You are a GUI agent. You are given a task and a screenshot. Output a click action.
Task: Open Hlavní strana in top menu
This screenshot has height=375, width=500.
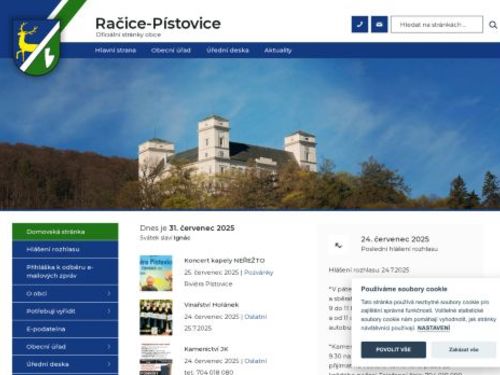[x=115, y=50]
